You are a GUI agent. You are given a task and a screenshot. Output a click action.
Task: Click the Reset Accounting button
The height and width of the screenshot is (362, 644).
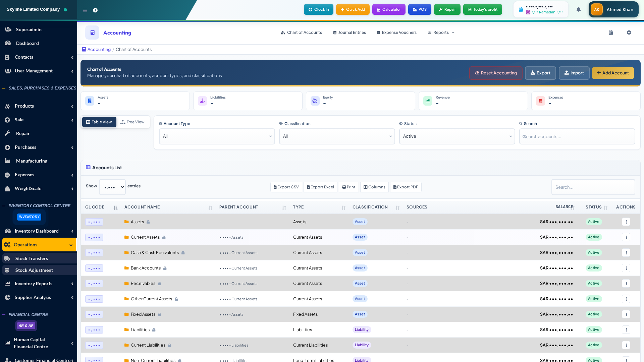pyautogui.click(x=496, y=73)
